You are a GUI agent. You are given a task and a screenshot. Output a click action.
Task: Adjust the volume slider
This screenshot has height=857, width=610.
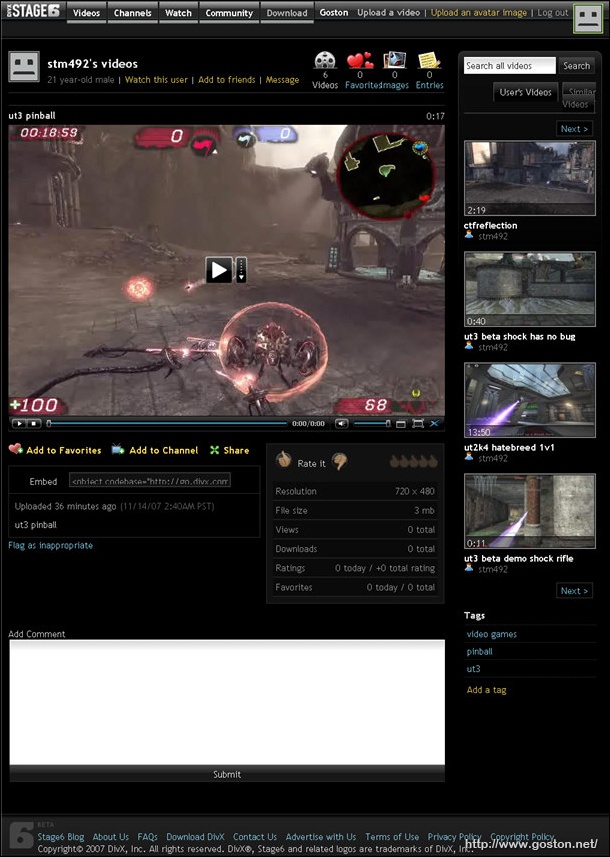point(372,424)
